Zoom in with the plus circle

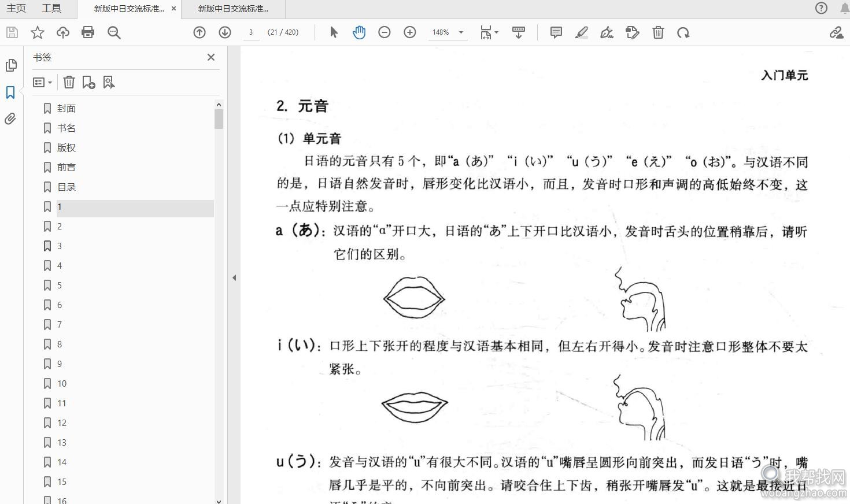(410, 32)
